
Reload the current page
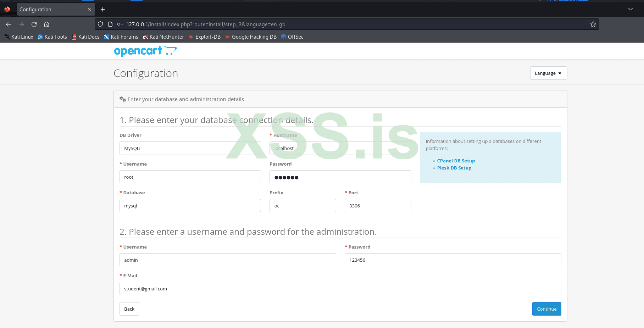click(34, 24)
